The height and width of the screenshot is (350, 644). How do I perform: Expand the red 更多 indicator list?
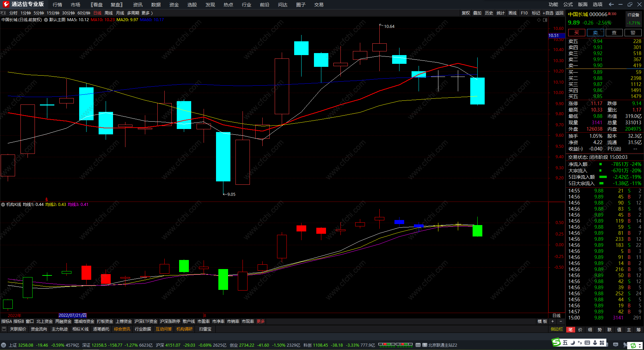tap(261, 321)
